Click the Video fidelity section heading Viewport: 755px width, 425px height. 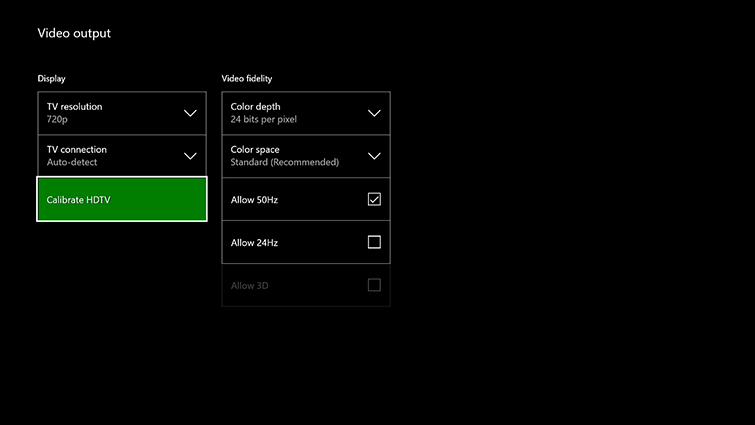[x=247, y=78]
